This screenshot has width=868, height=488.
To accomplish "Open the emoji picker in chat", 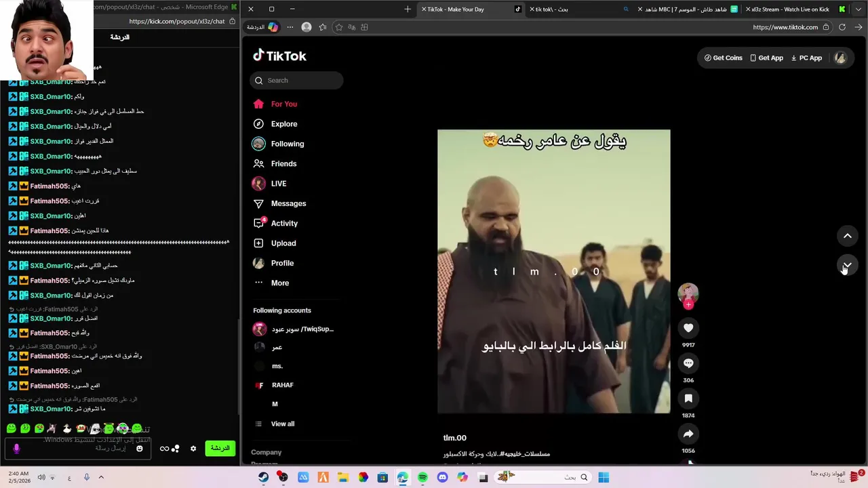I will pyautogui.click(x=140, y=449).
